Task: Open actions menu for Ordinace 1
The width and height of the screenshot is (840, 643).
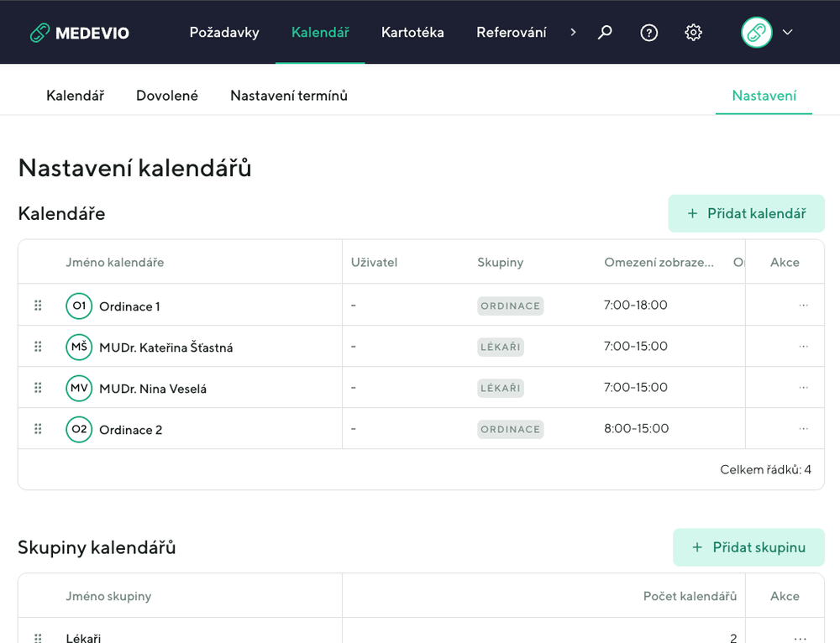Action: [803, 306]
